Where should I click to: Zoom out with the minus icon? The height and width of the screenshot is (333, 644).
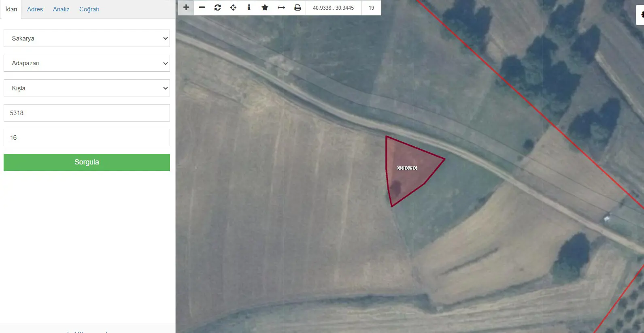coord(202,8)
